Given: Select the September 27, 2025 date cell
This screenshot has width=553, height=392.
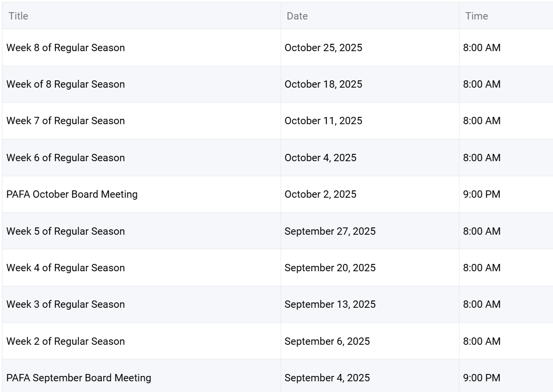Looking at the screenshot, I should point(330,231).
